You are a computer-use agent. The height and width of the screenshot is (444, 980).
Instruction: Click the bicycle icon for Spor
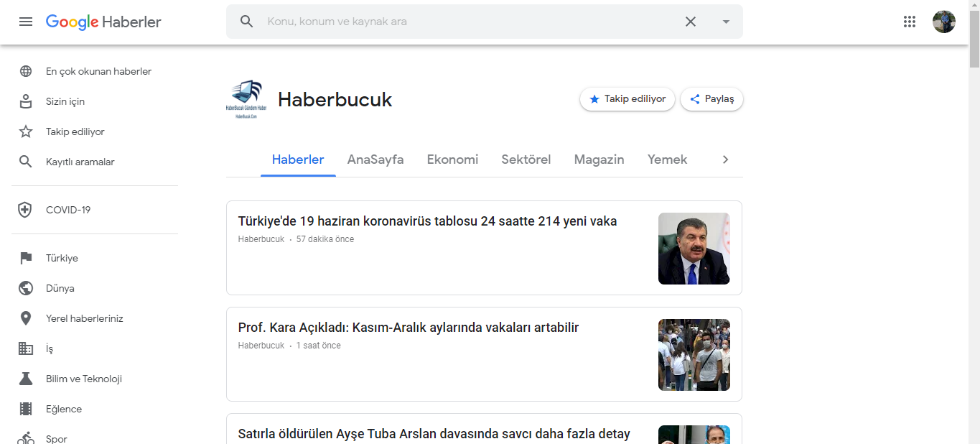pyautogui.click(x=26, y=438)
